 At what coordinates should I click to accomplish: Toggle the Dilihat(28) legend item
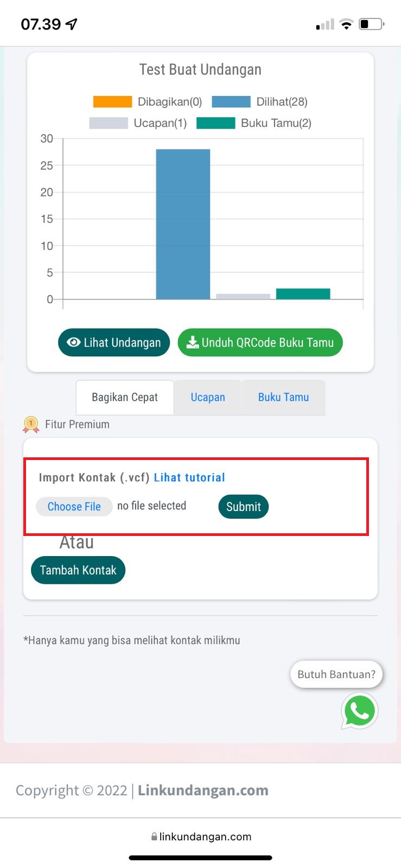coord(259,102)
